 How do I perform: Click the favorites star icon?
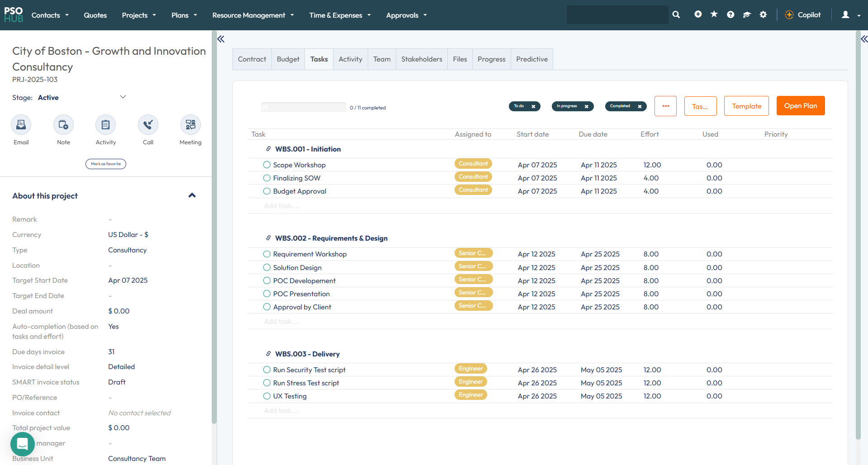[714, 15]
